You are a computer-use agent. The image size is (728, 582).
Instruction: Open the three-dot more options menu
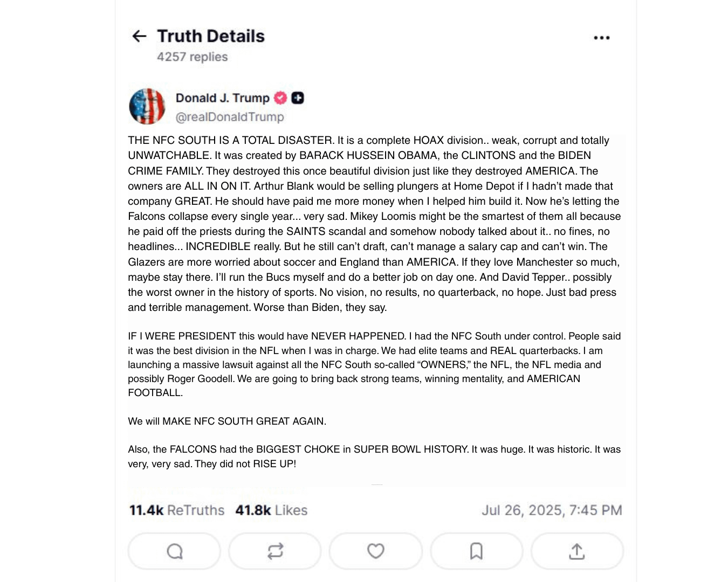pyautogui.click(x=601, y=38)
